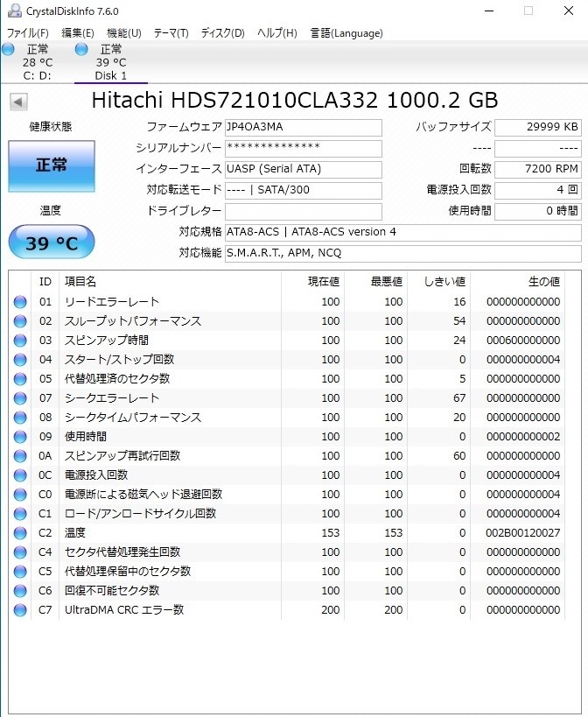Switch to the C: D: disk tab
The height and width of the screenshot is (717, 588).
pos(38,62)
